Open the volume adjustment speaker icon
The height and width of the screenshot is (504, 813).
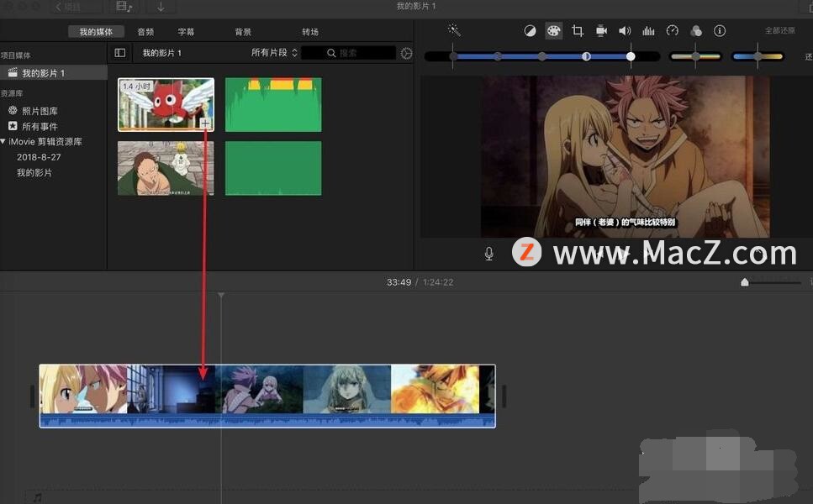coord(625,31)
